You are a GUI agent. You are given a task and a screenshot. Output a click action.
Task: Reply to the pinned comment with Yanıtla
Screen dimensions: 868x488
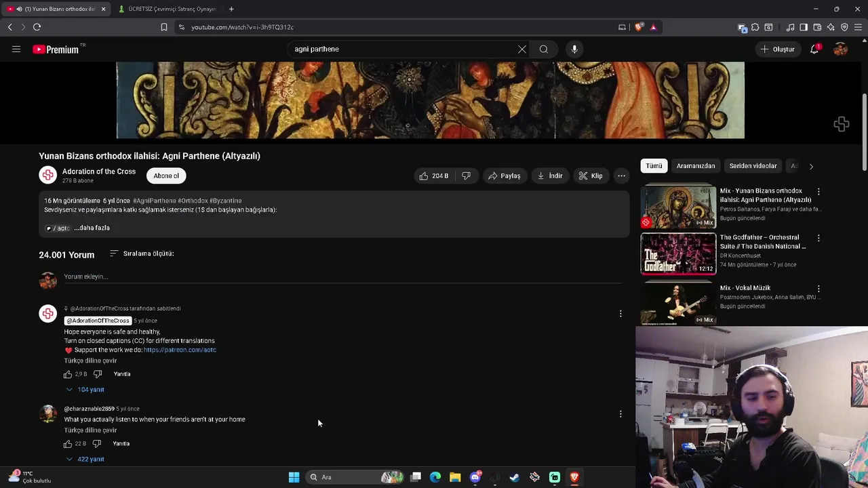122,374
